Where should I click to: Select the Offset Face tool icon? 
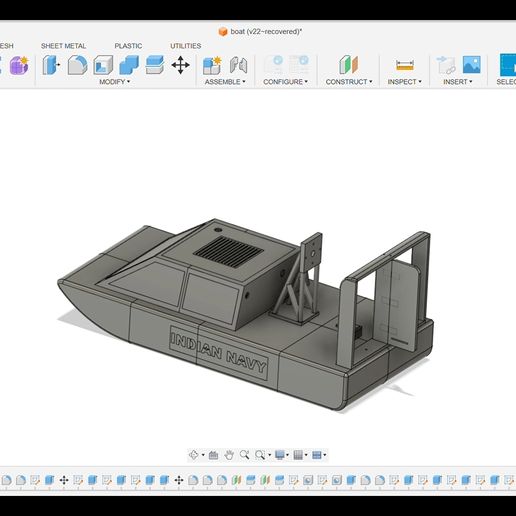(155, 65)
